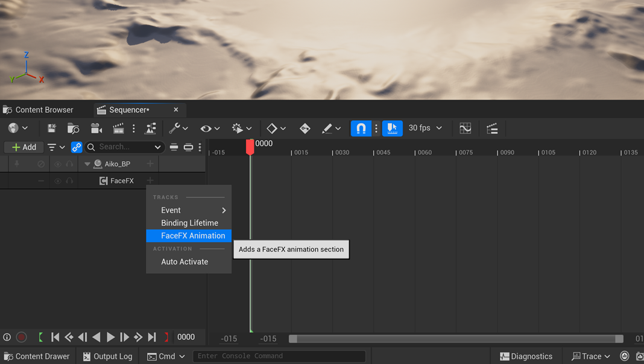Click the Add track button

pyautogui.click(x=24, y=147)
